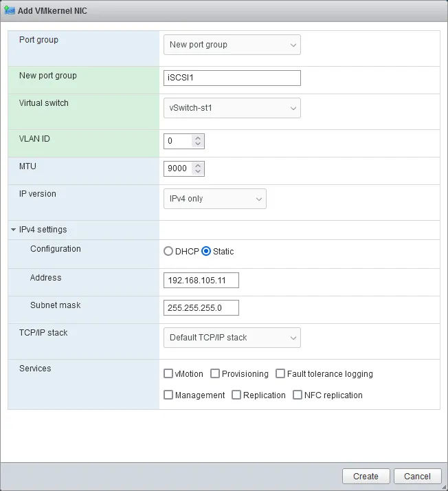The image size is (448, 491).
Task: Increase the MTU value with up arrow
Action: coord(198,165)
